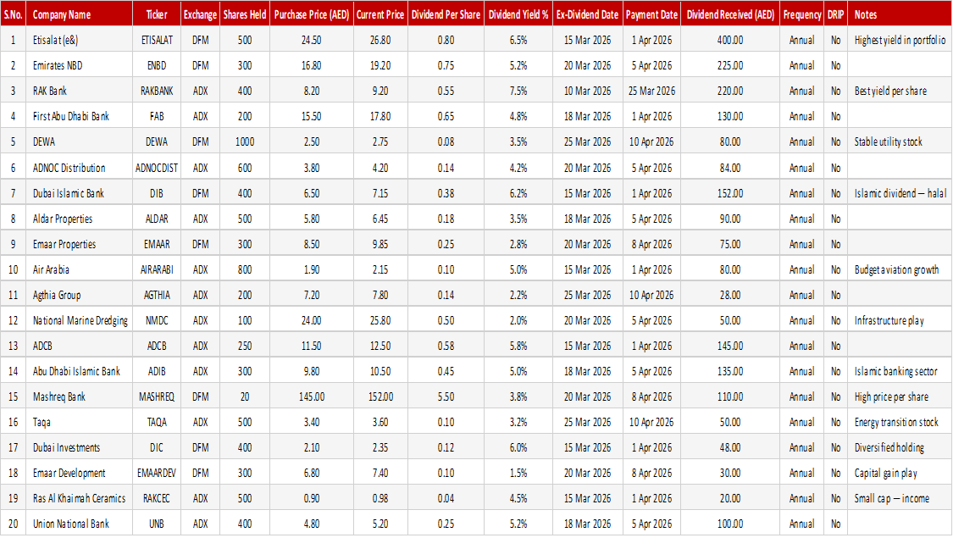
Task: Select the 1.5% dividend yield cell
Action: coord(518,473)
